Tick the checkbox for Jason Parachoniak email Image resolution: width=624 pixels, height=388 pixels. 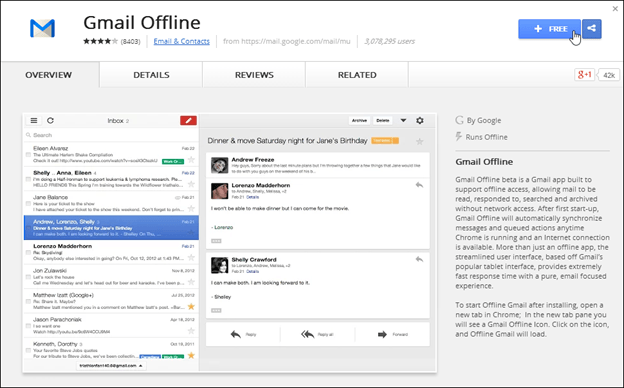(x=28, y=326)
